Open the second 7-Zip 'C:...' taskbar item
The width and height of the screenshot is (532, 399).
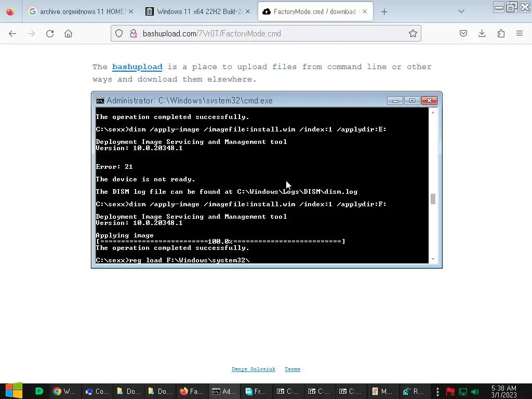(x=318, y=391)
